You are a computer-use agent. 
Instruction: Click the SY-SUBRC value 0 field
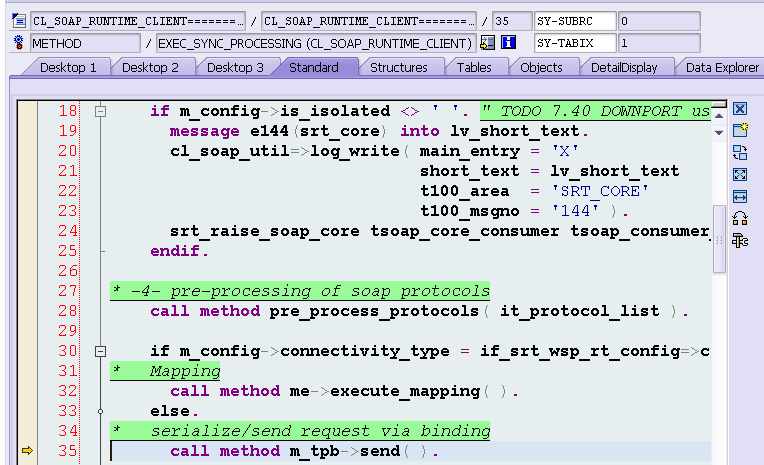click(x=659, y=21)
